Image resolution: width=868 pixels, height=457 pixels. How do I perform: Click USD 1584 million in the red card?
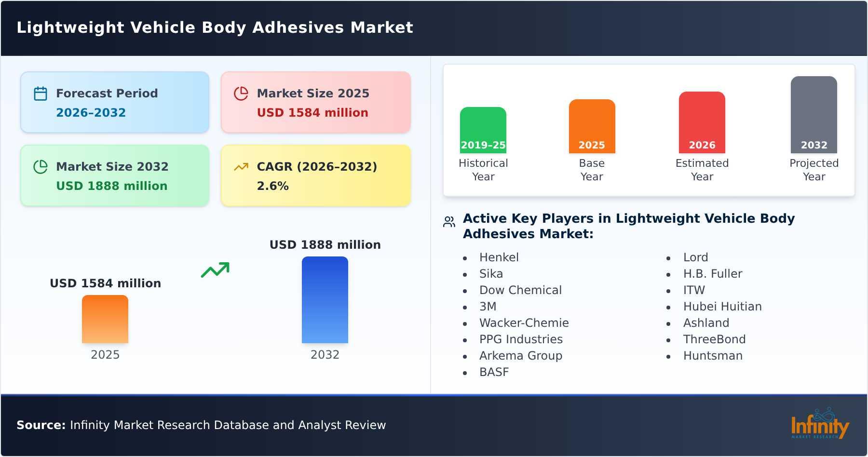(312, 113)
